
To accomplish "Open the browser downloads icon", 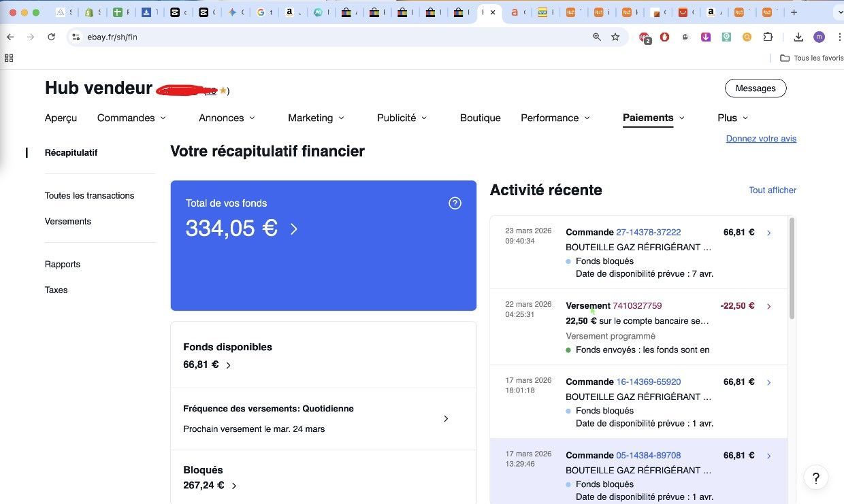I will tap(798, 37).
